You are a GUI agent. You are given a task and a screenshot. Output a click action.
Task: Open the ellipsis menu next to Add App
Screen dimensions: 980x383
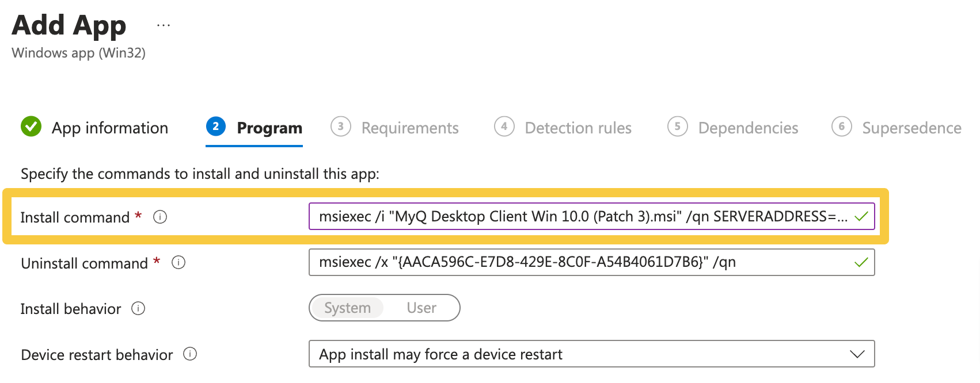tap(164, 26)
